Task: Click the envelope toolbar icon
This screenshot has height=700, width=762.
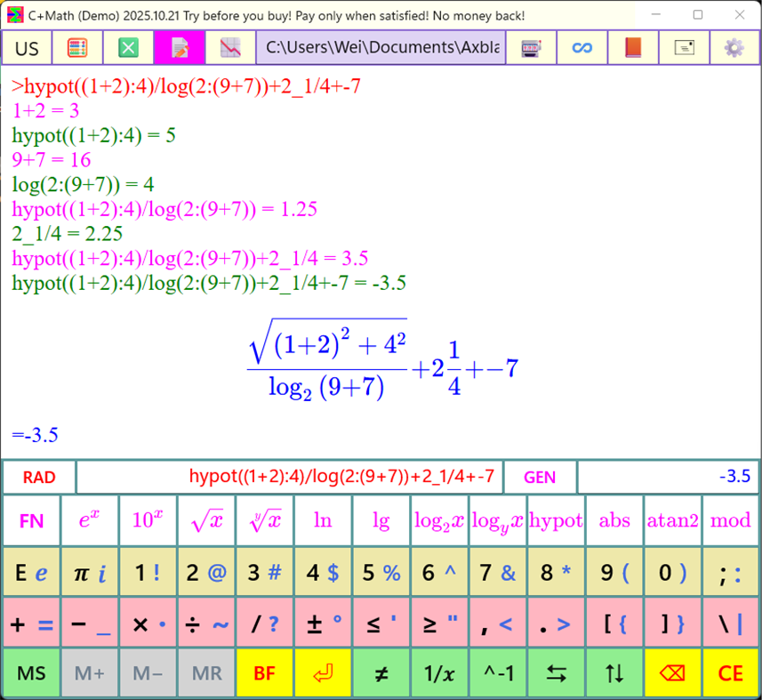Action: click(683, 47)
